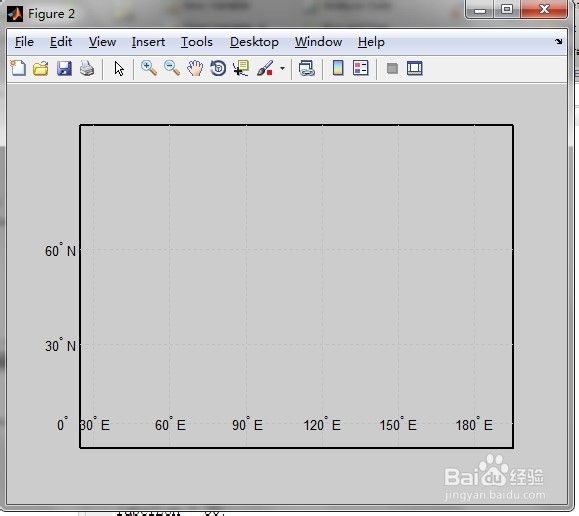Activate the Zoom In magnifier
Image resolution: width=579 pixels, height=516 pixels.
point(148,68)
